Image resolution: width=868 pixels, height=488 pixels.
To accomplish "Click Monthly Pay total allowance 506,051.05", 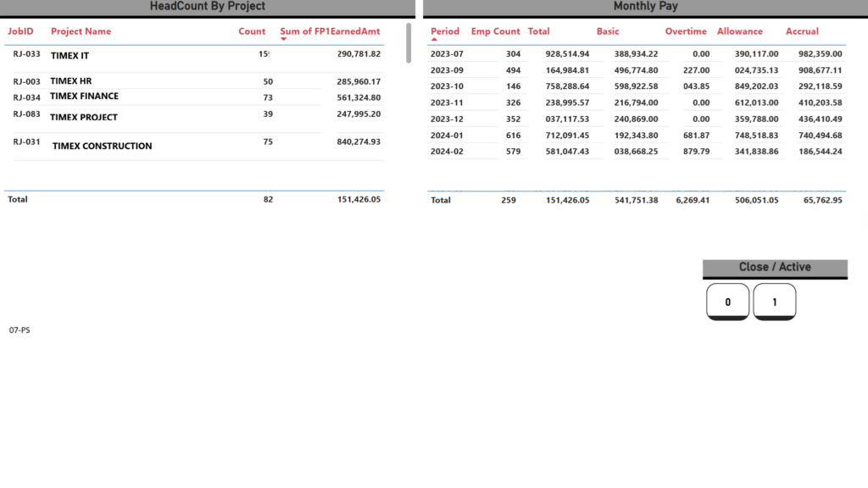I will coord(756,200).
